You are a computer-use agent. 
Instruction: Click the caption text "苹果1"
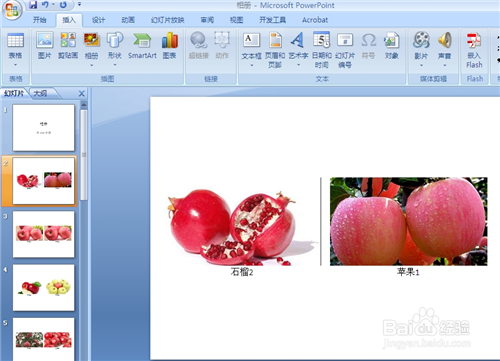point(408,272)
